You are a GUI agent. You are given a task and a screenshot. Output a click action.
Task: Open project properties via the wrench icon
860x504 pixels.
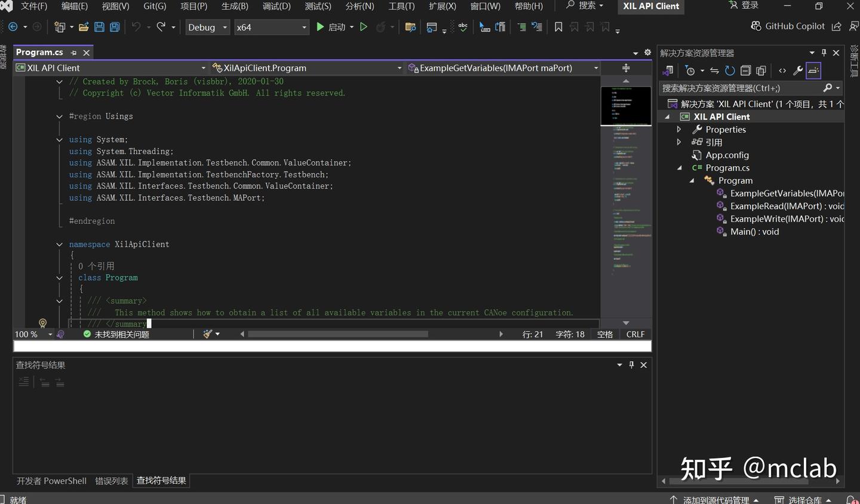tap(797, 71)
